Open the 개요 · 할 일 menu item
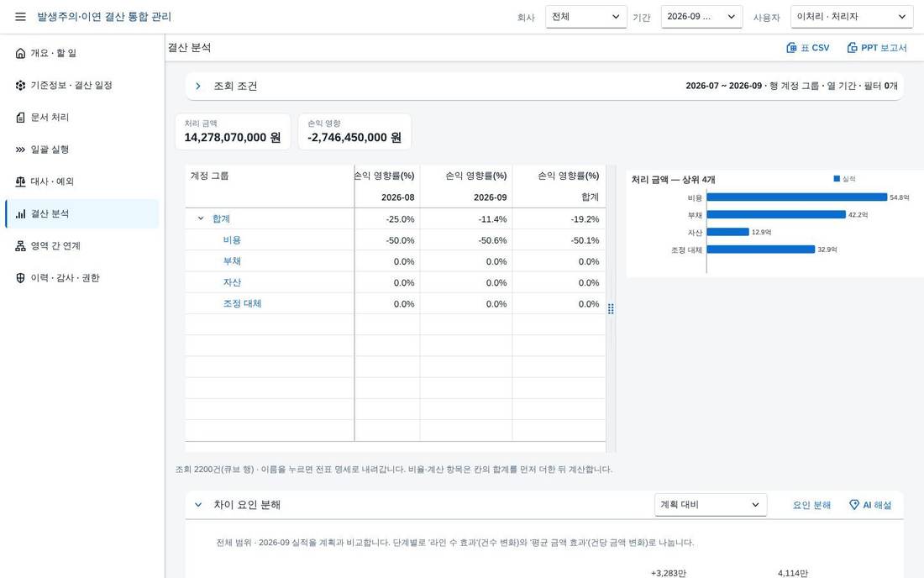 click(81, 53)
